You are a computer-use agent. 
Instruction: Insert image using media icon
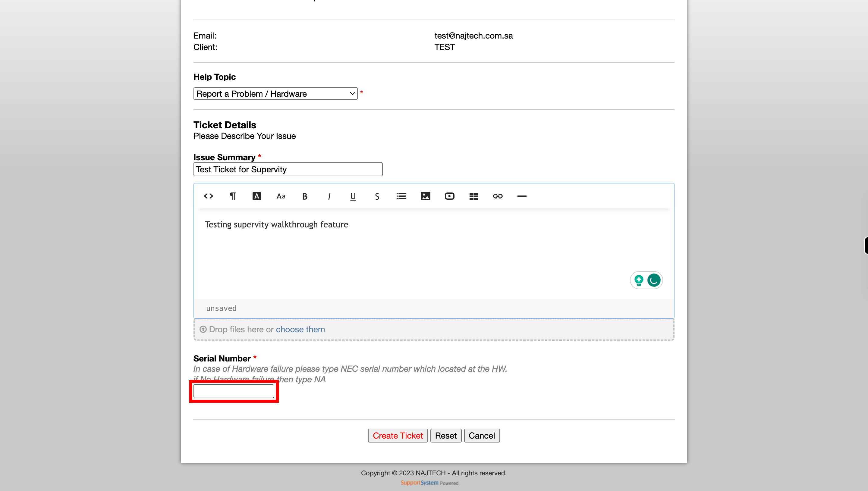pyautogui.click(x=425, y=196)
